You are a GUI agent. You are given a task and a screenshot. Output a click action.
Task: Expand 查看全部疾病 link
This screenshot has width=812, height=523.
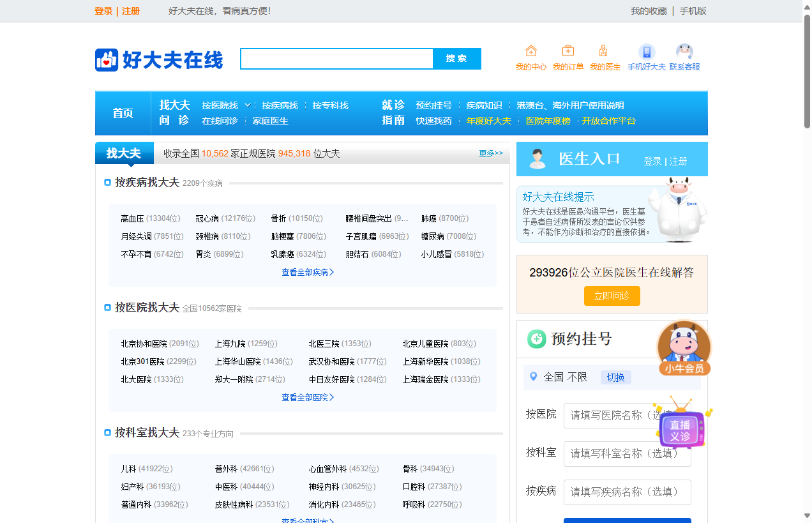[x=308, y=272]
